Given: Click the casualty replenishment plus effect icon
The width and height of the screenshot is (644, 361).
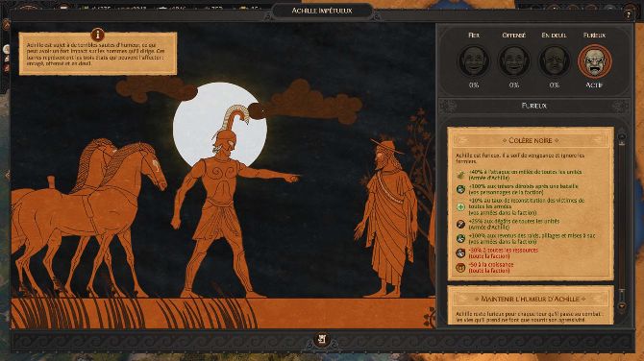Looking at the screenshot, I should pyautogui.click(x=460, y=206).
